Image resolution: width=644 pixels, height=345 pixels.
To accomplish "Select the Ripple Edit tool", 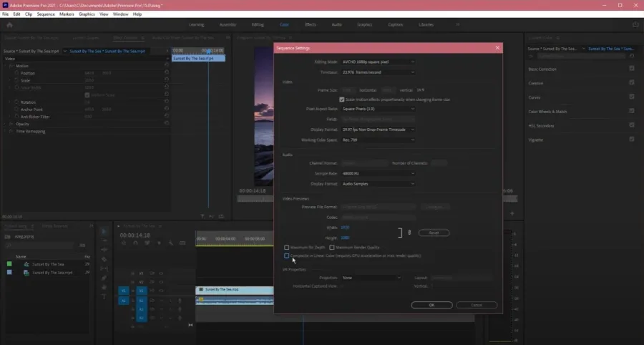I will [104, 249].
